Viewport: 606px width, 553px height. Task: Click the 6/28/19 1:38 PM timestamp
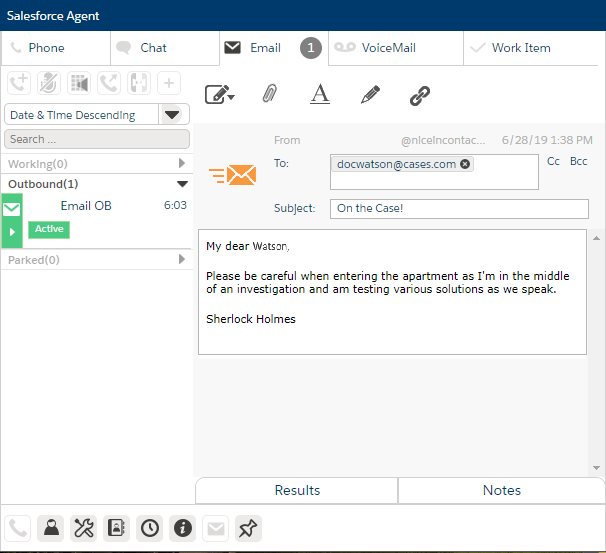point(547,140)
